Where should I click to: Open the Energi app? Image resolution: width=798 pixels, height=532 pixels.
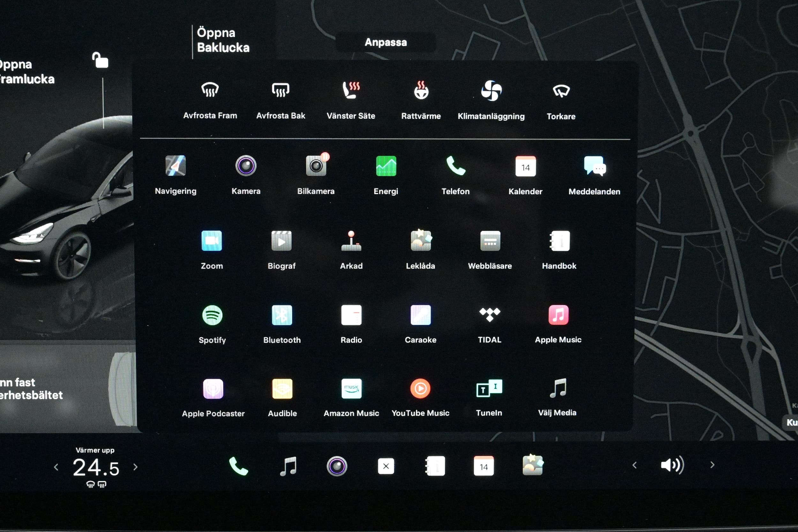click(x=386, y=166)
